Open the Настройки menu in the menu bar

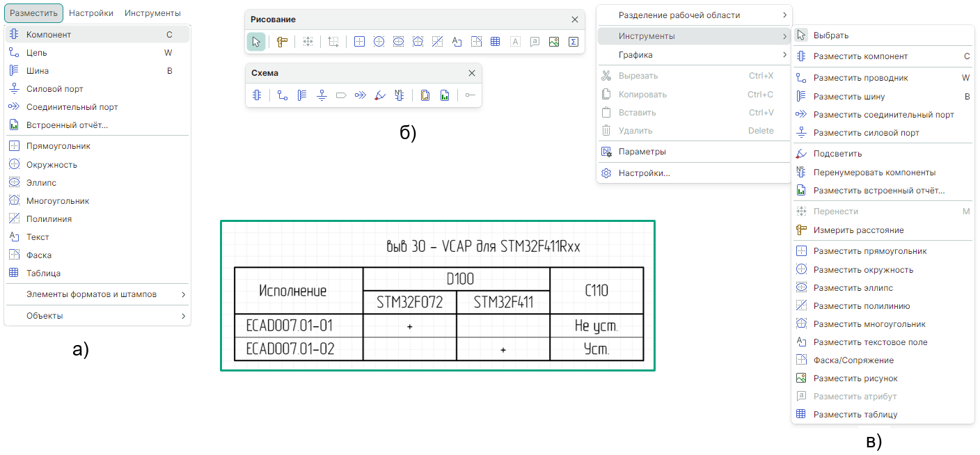[x=91, y=13]
